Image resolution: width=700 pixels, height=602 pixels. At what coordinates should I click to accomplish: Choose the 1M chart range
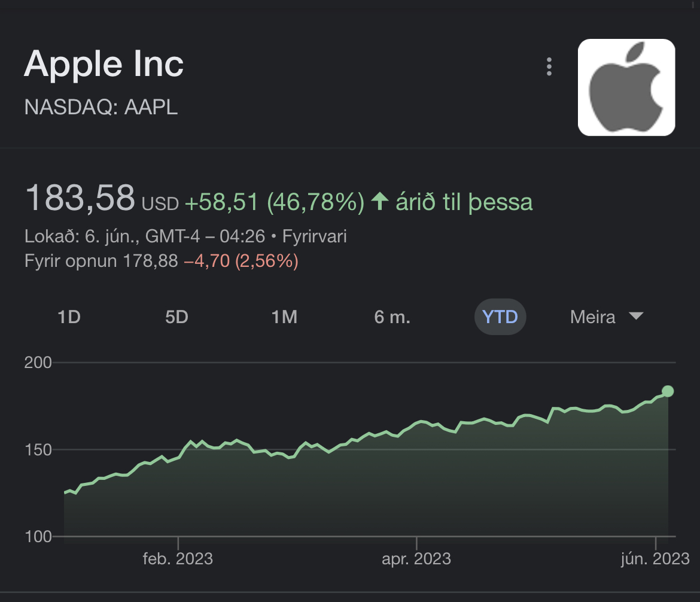pos(284,317)
